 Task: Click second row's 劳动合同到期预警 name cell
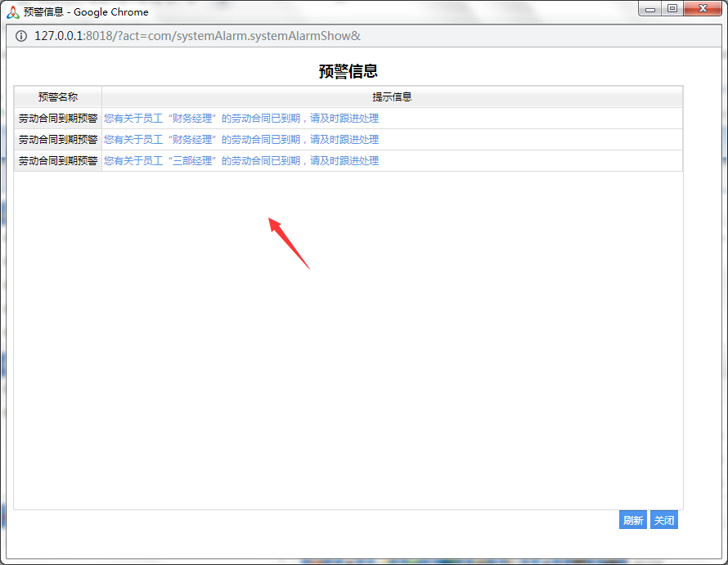tap(58, 140)
